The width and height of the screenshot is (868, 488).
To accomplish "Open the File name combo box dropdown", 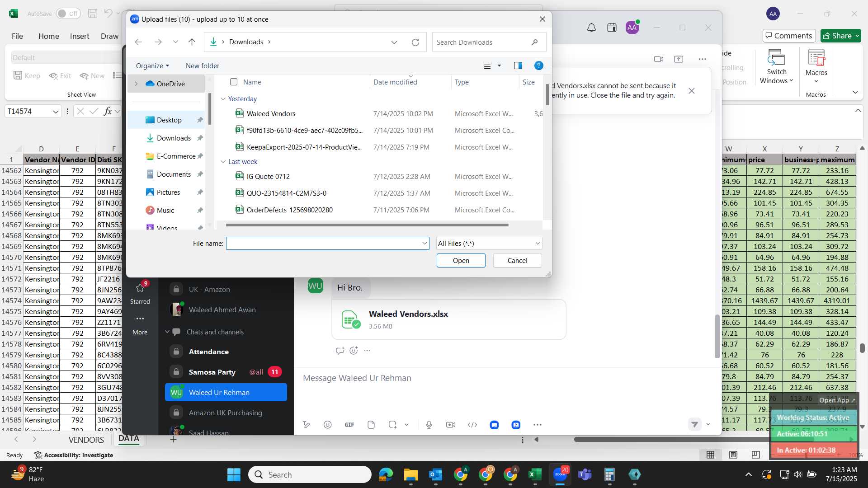I will (425, 243).
